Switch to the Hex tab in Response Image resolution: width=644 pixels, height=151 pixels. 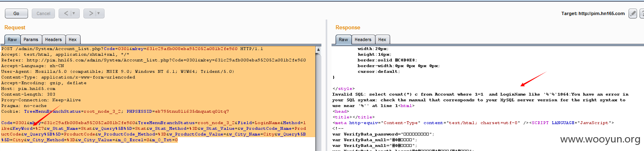pyautogui.click(x=382, y=39)
